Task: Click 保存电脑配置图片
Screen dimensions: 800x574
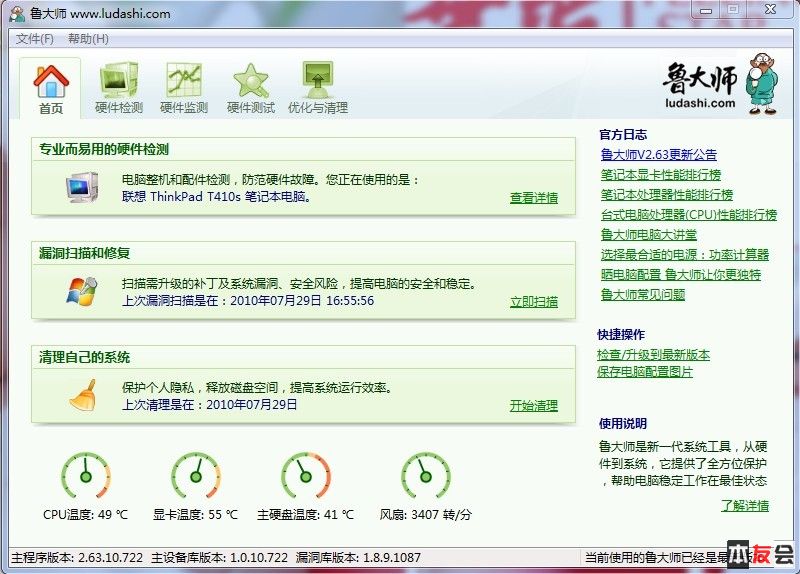Action: point(645,372)
